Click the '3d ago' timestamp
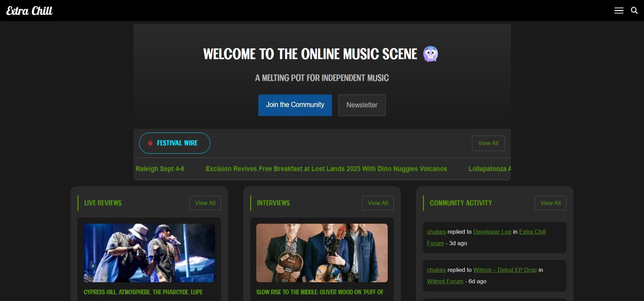644x301 pixels. tap(458, 243)
